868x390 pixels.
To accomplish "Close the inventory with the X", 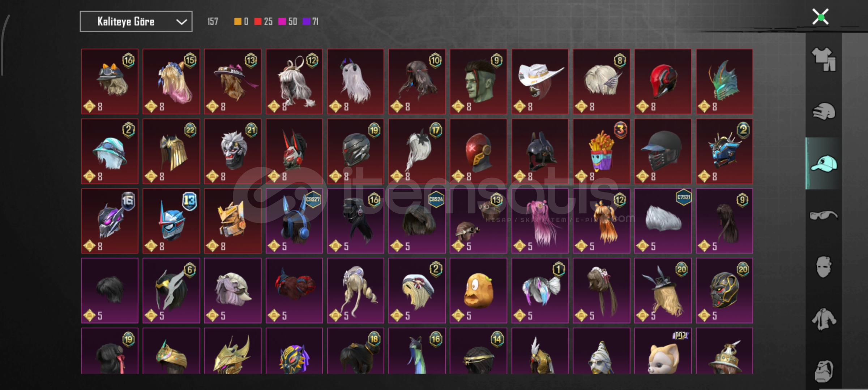I will pyautogui.click(x=820, y=17).
